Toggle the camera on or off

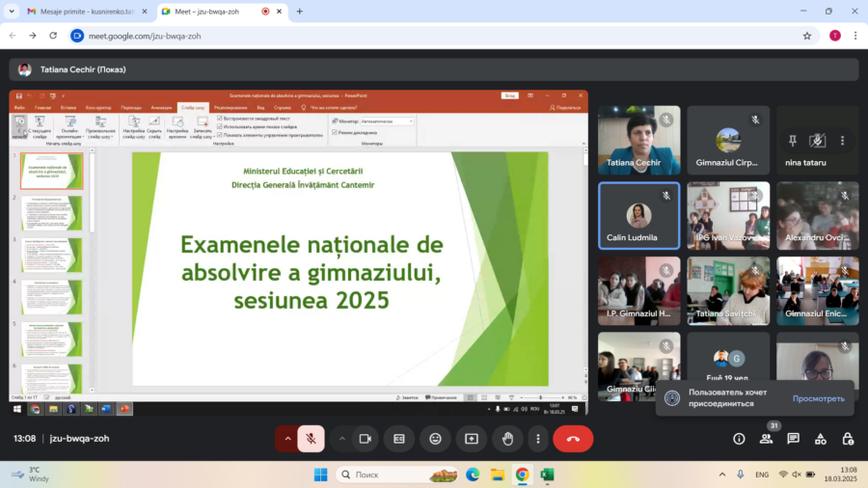click(366, 439)
